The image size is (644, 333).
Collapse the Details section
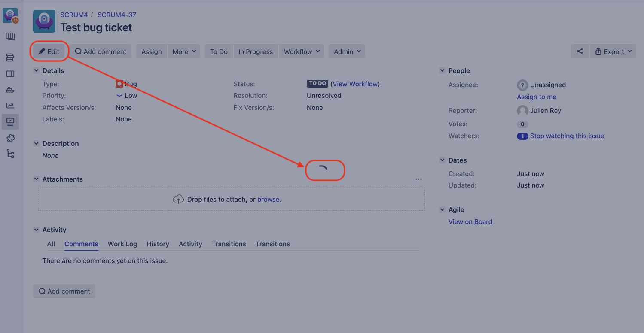tap(36, 70)
